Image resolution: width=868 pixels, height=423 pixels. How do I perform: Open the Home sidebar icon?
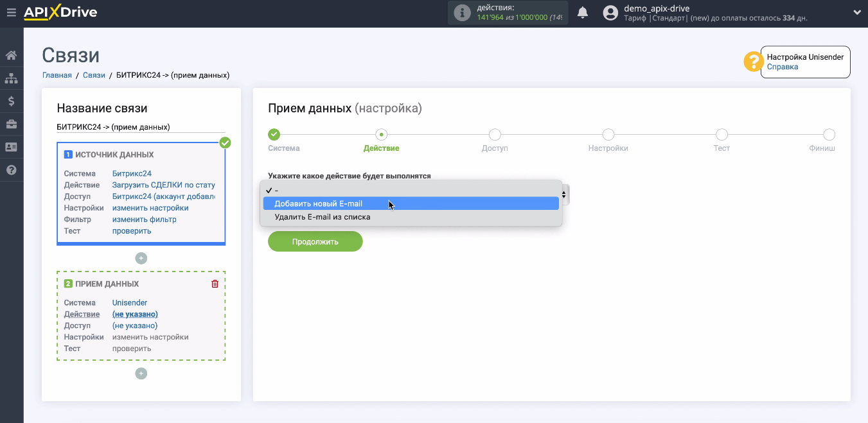[12, 55]
